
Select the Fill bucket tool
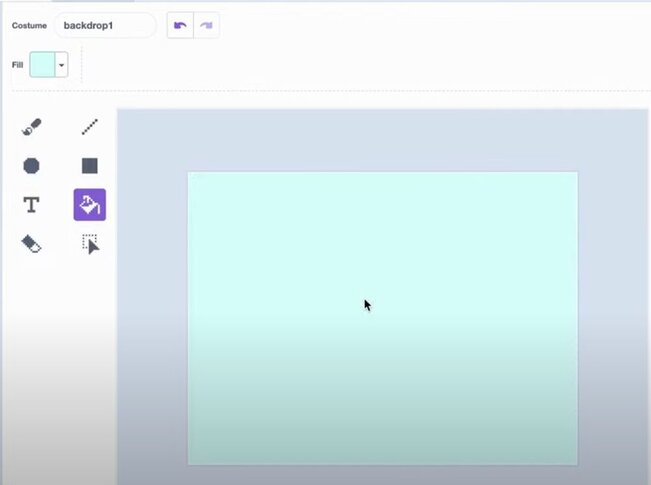(90, 205)
